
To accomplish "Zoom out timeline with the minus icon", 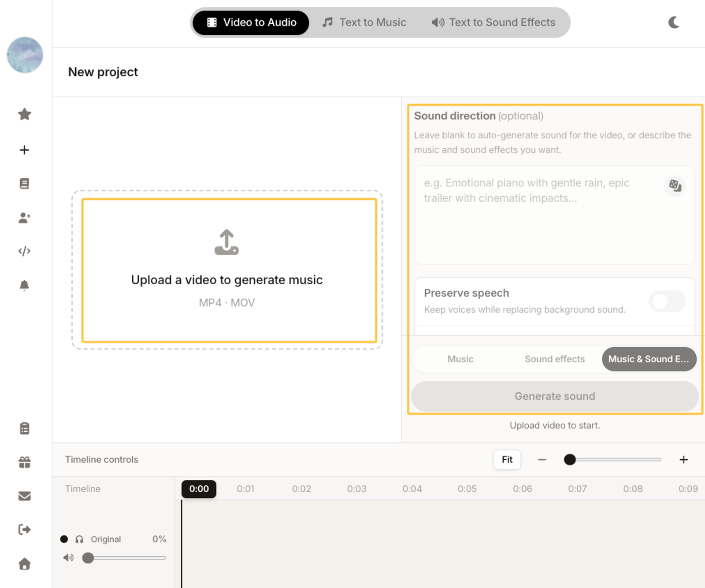I will point(542,460).
